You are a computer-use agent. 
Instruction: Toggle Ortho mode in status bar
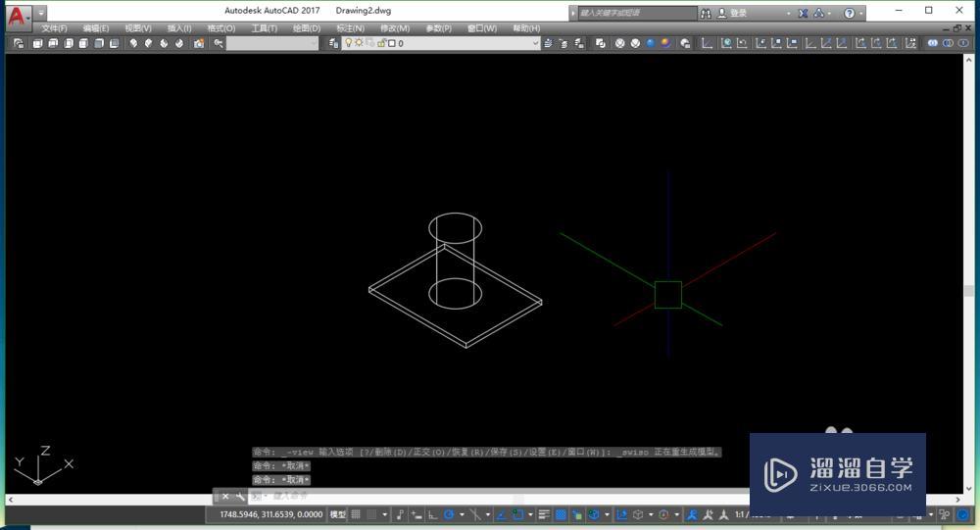[x=432, y=515]
